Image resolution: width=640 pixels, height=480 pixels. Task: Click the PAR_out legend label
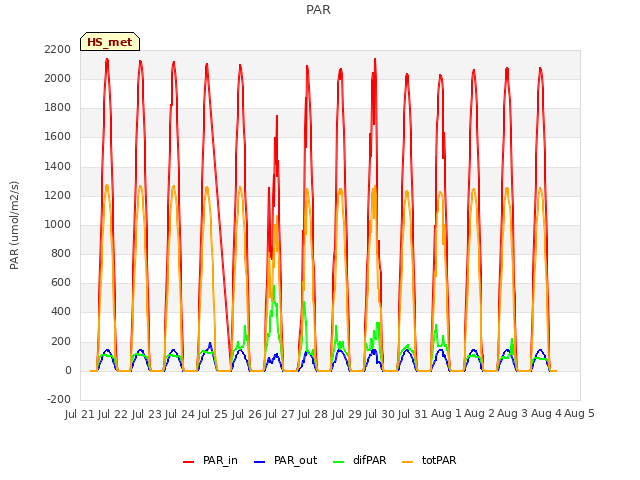pyautogui.click(x=296, y=460)
